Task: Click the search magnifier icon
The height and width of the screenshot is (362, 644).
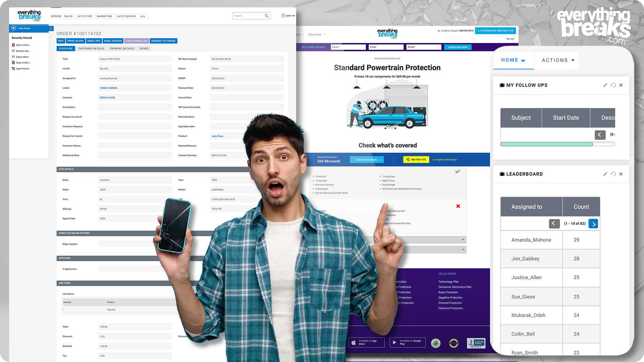Action: [x=267, y=16]
